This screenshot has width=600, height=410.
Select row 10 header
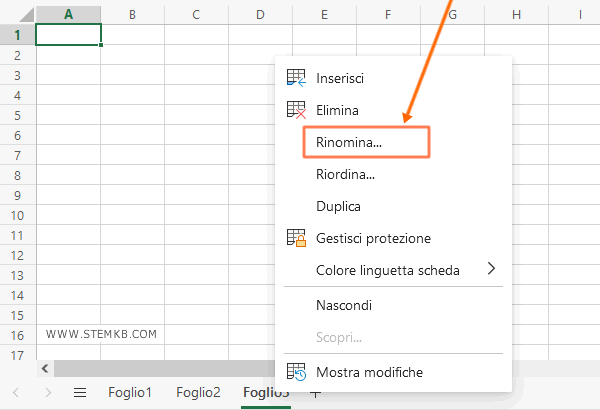18,215
